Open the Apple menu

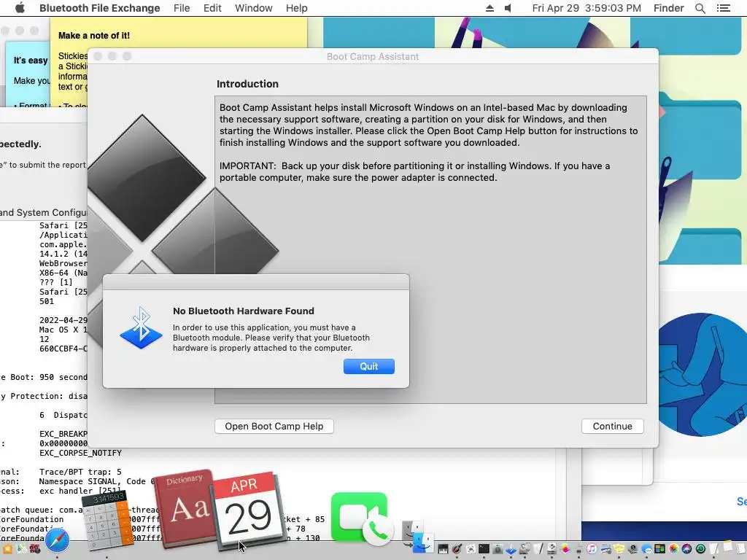coord(20,8)
